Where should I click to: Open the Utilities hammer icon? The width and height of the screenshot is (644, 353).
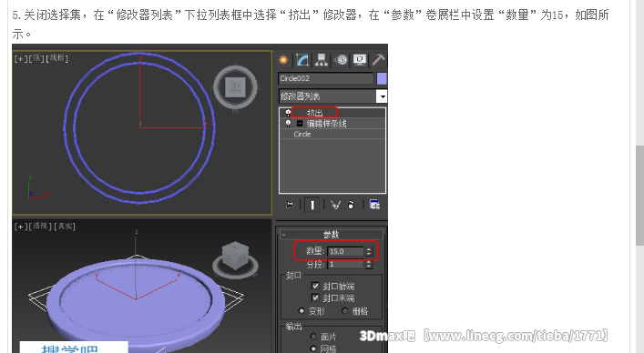pos(378,60)
